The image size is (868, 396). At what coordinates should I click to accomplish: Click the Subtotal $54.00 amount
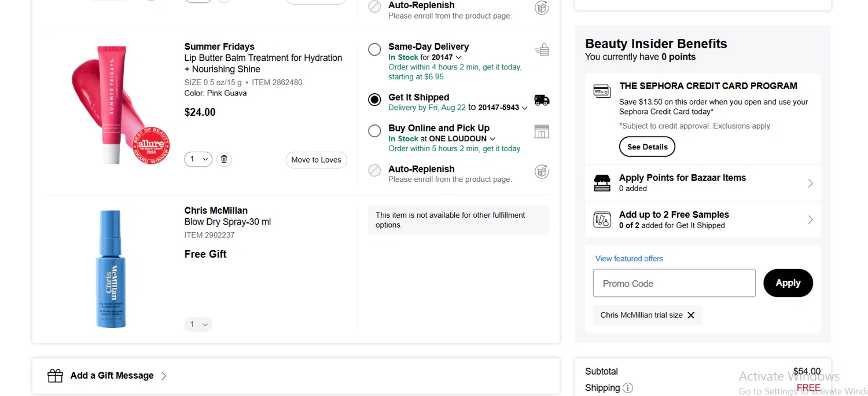[807, 371]
